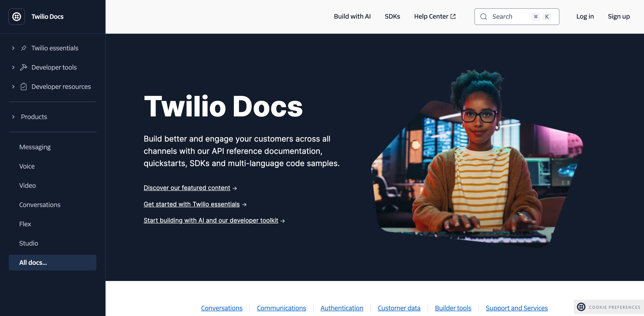Click the large Twilio Docs heading
Image resolution: width=644 pixels, height=316 pixels.
click(223, 106)
